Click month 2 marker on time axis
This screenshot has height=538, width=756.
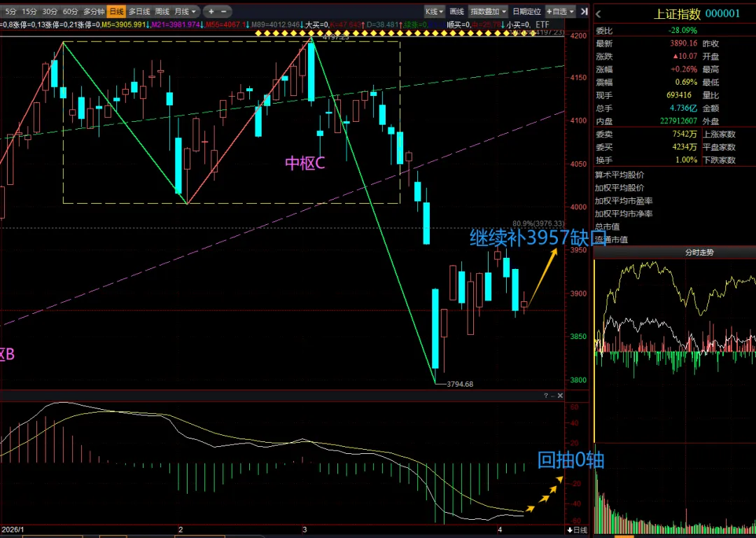click(181, 530)
